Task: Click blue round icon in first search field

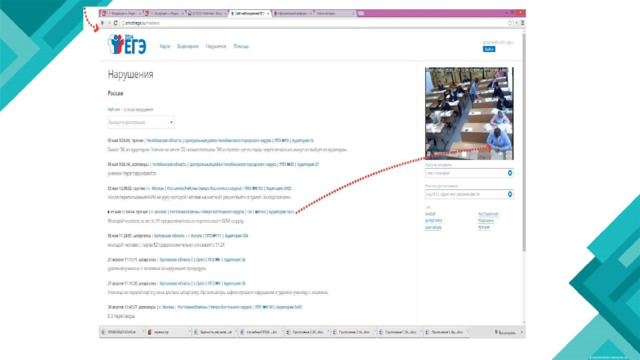Action: [510, 173]
